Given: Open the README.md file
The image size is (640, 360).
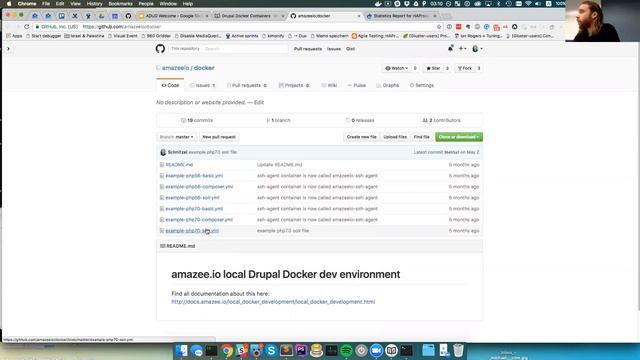Looking at the screenshot, I should point(179,165).
